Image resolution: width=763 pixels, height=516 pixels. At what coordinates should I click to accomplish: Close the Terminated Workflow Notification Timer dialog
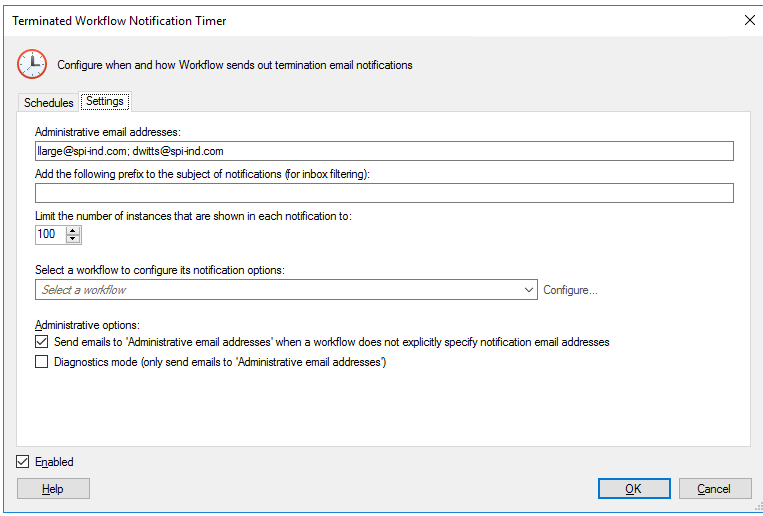[749, 20]
